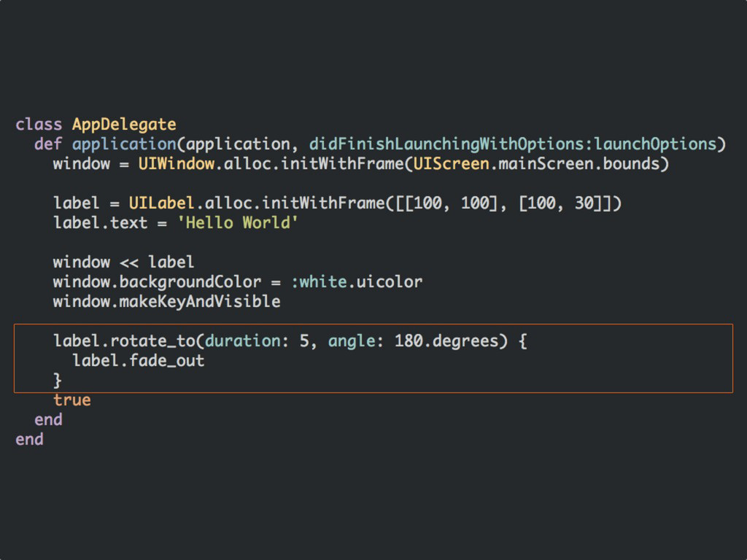Click '180.degrees' value
Screen dimensions: 747x560
point(446,341)
